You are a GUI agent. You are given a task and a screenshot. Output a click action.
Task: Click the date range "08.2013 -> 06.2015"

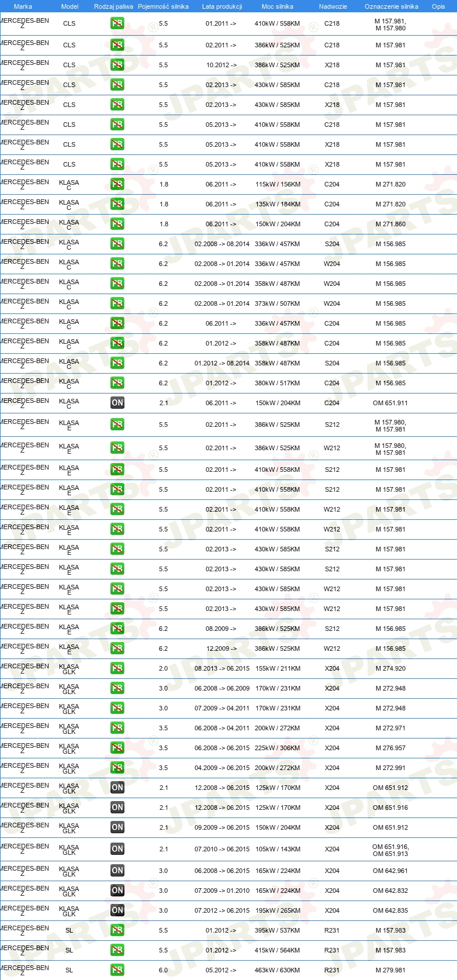coord(222,668)
